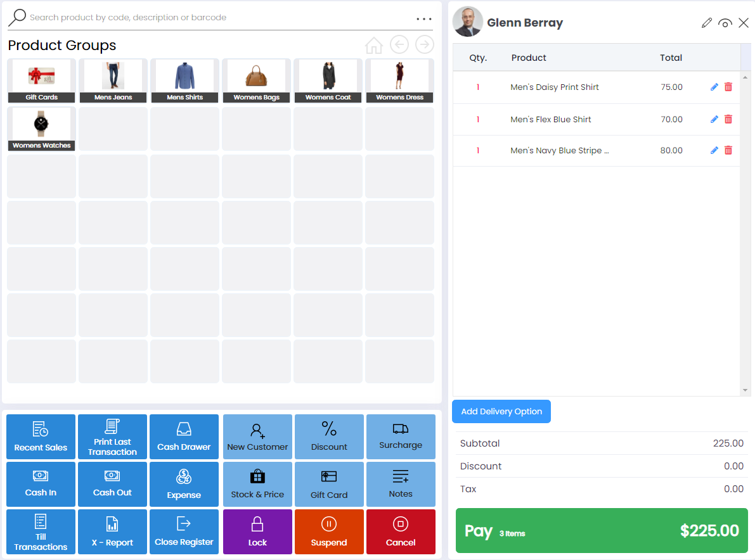This screenshot has width=755, height=560.
Task: Edit customer Glenn Berray with pencil icon
Action: coord(707,23)
